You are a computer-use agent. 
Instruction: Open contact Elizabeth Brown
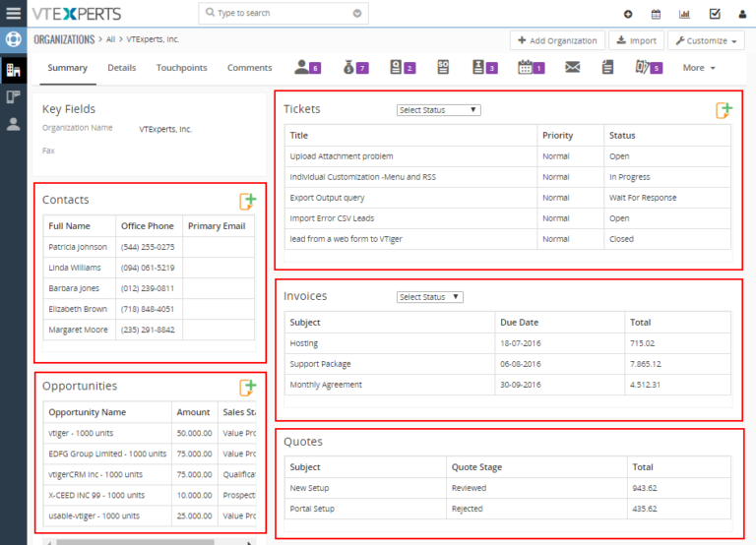tap(78, 309)
